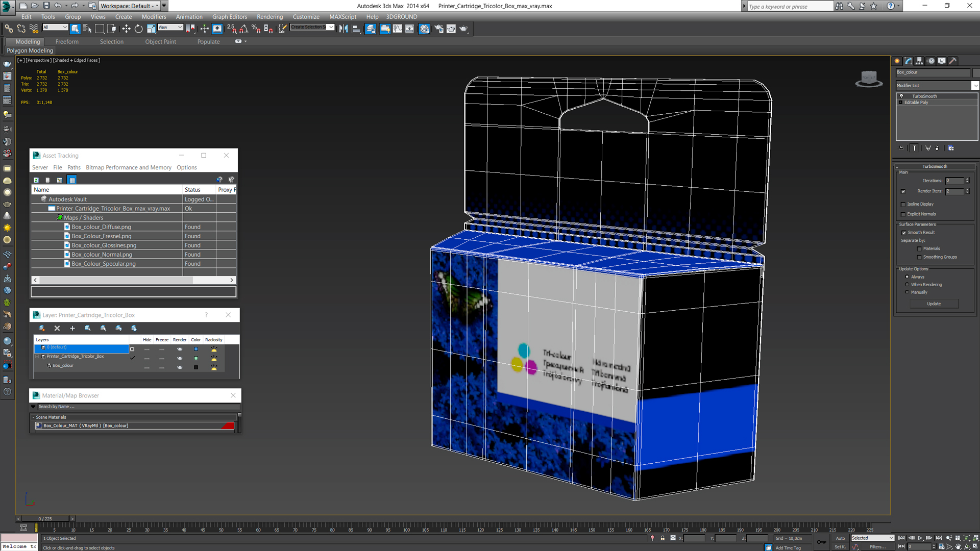Open Render Setup teapot icon
The image size is (980, 551).
438,29
